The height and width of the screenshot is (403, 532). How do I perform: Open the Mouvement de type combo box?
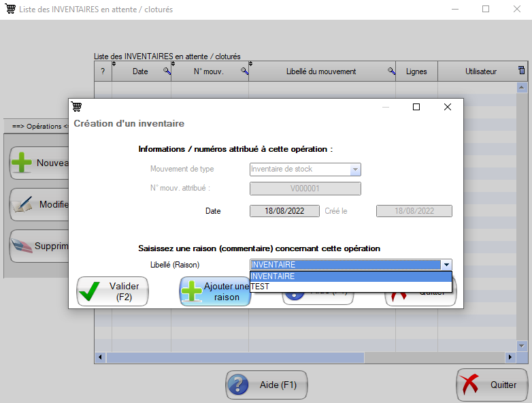(x=305, y=170)
